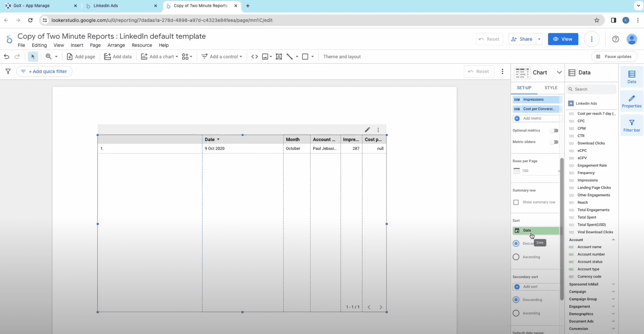
Task: Open the Data side panel
Action: [632, 77]
